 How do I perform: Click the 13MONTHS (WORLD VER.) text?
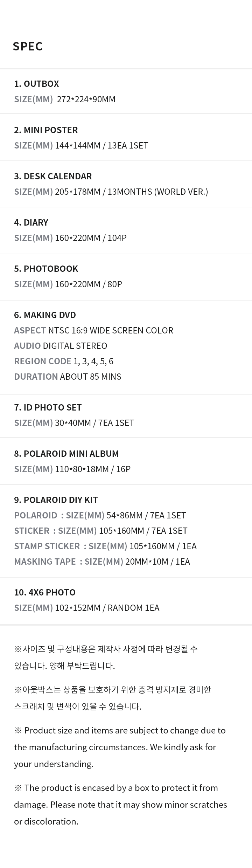click(x=158, y=192)
